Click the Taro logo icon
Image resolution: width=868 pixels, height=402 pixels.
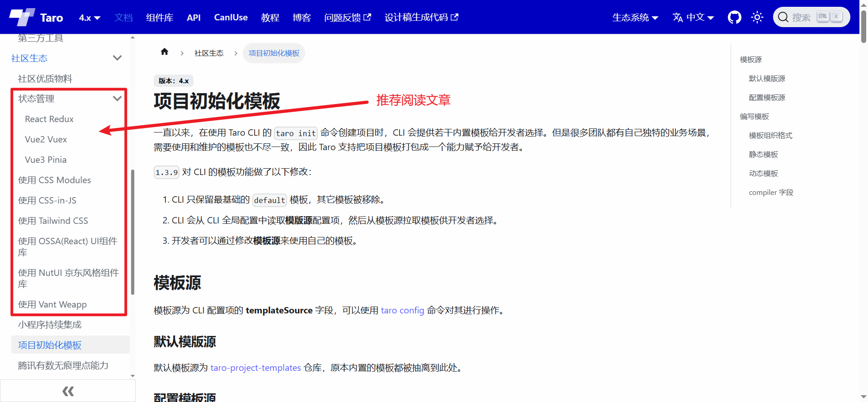[22, 17]
